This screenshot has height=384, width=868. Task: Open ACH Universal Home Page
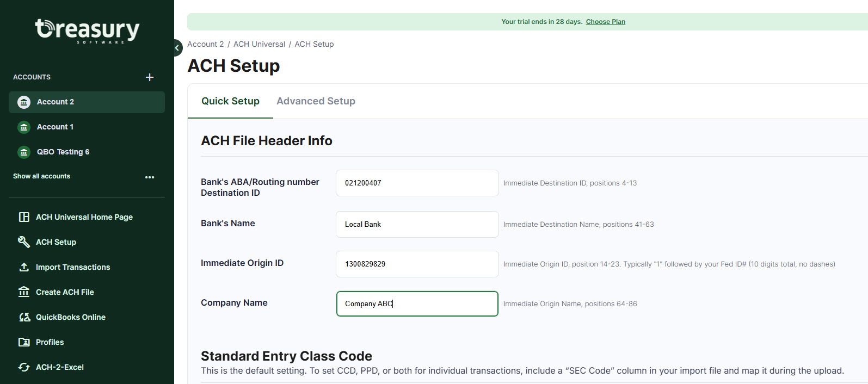coord(84,217)
